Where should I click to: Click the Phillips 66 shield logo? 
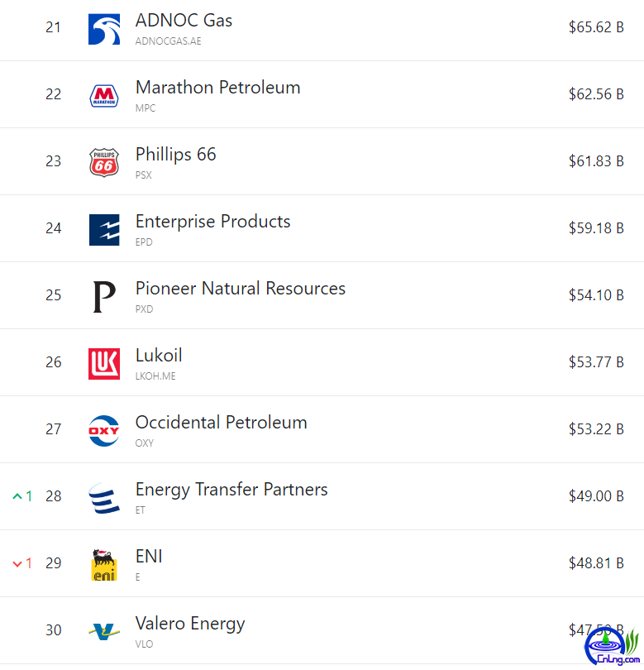[x=104, y=163]
